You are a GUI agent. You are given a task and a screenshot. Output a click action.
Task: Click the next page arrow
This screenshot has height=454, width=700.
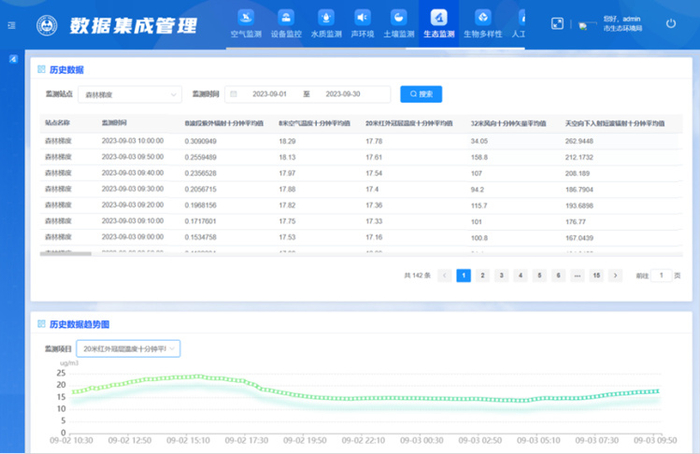click(x=615, y=274)
